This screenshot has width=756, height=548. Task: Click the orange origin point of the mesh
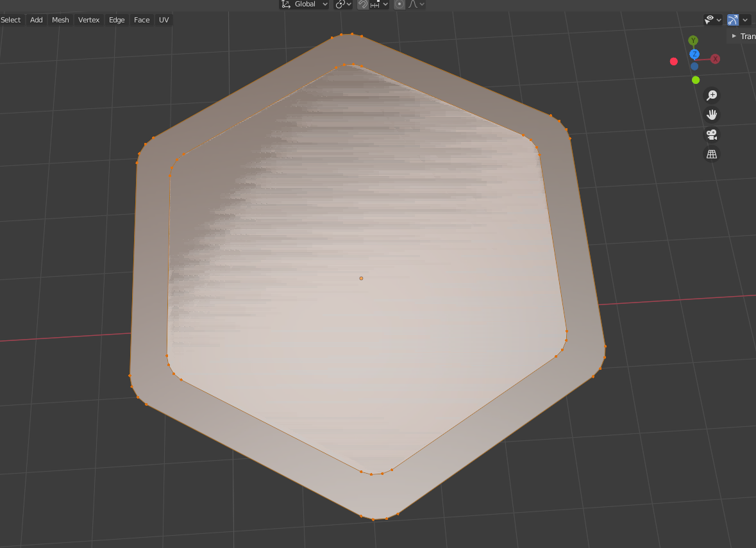(361, 278)
